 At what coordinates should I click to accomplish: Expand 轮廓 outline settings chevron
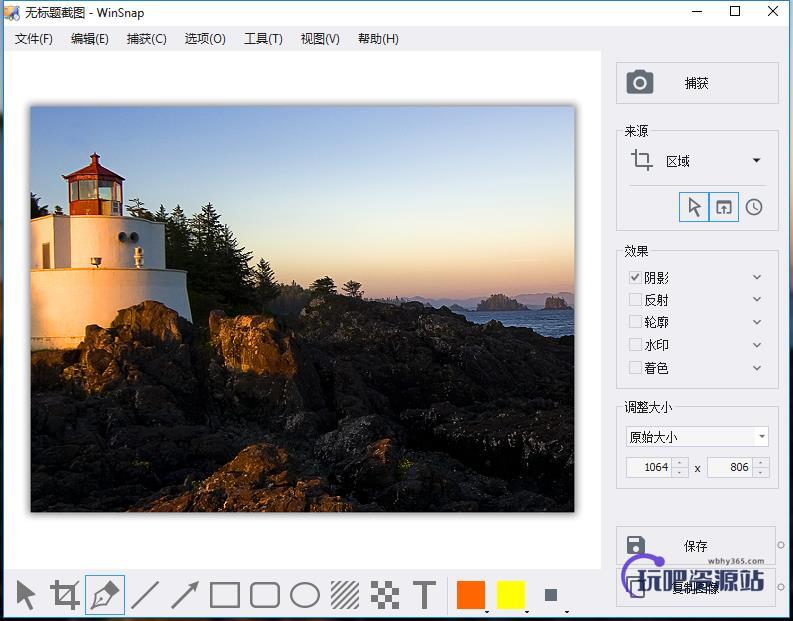click(757, 322)
